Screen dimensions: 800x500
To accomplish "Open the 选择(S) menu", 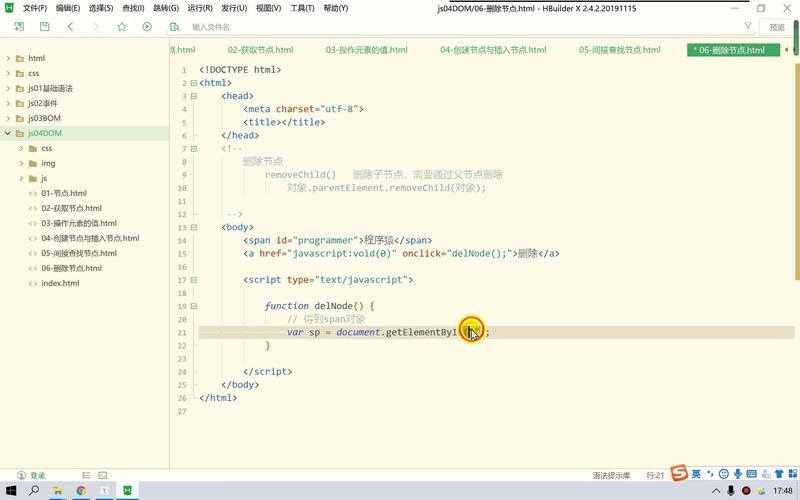I will coord(101,8).
